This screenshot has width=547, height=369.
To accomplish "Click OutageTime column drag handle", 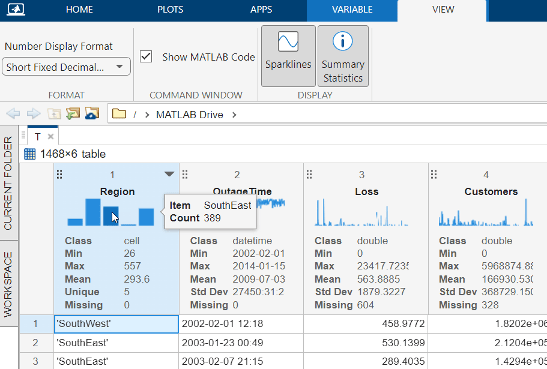I will [185, 174].
